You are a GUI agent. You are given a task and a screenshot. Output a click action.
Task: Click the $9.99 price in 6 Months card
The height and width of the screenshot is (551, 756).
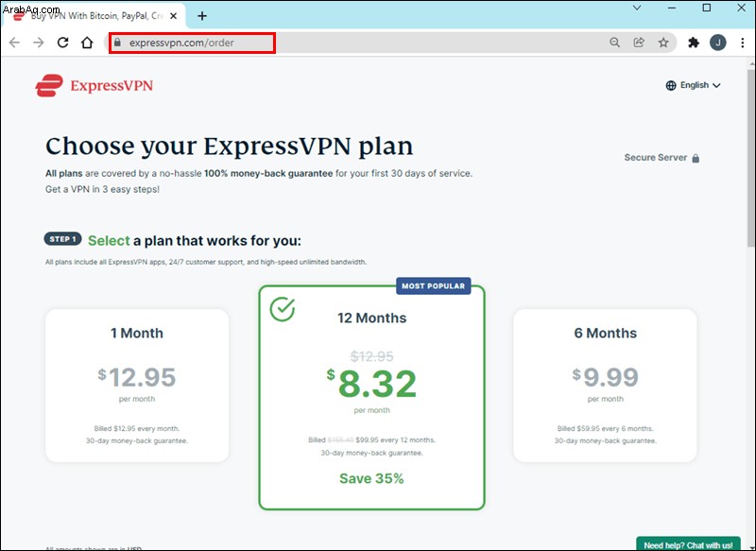point(605,377)
